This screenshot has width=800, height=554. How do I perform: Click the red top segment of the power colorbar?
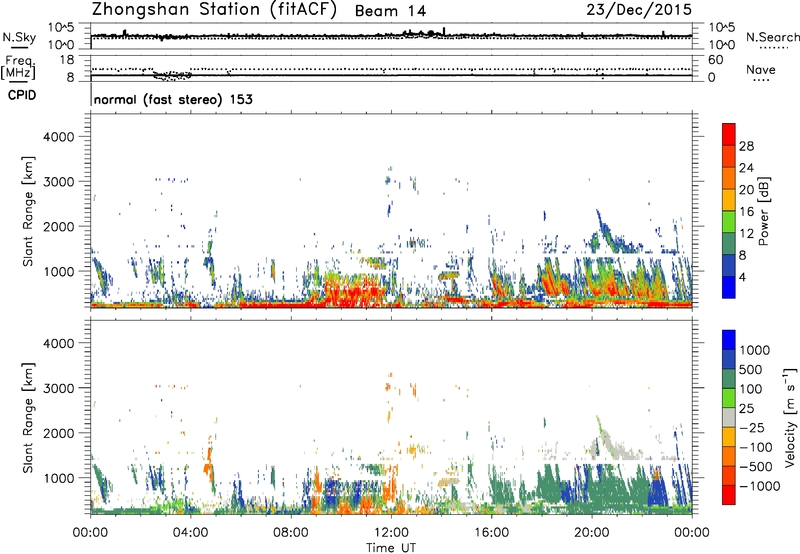coord(729,134)
